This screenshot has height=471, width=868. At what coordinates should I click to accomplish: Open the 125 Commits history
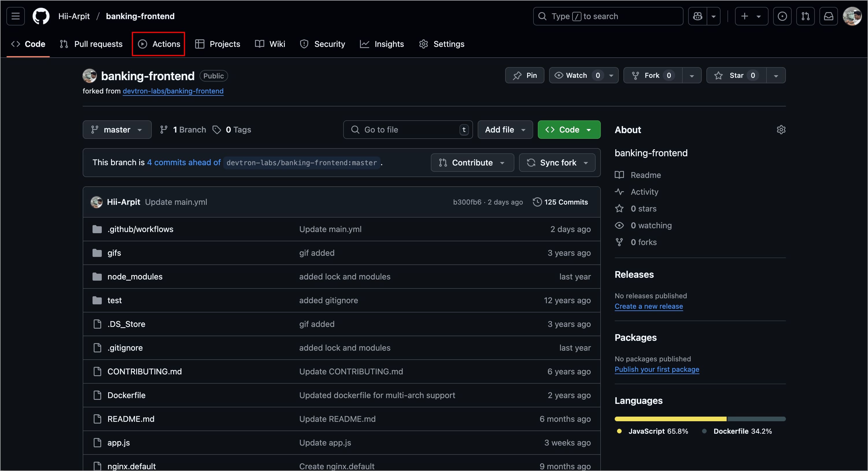coord(560,202)
